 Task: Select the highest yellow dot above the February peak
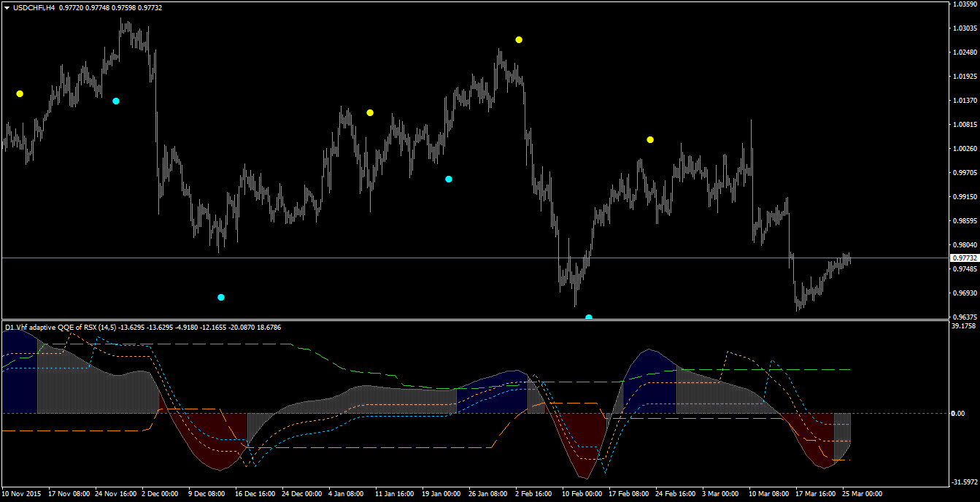pos(519,39)
